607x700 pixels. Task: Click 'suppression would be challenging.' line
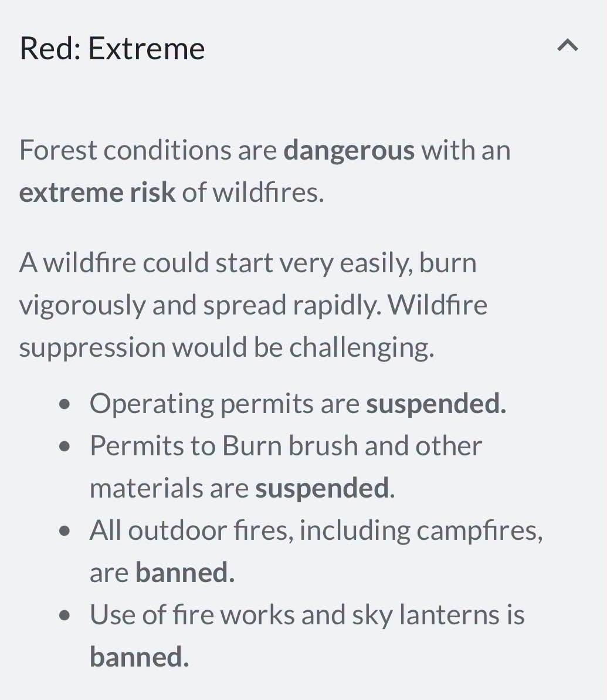pyautogui.click(x=227, y=348)
